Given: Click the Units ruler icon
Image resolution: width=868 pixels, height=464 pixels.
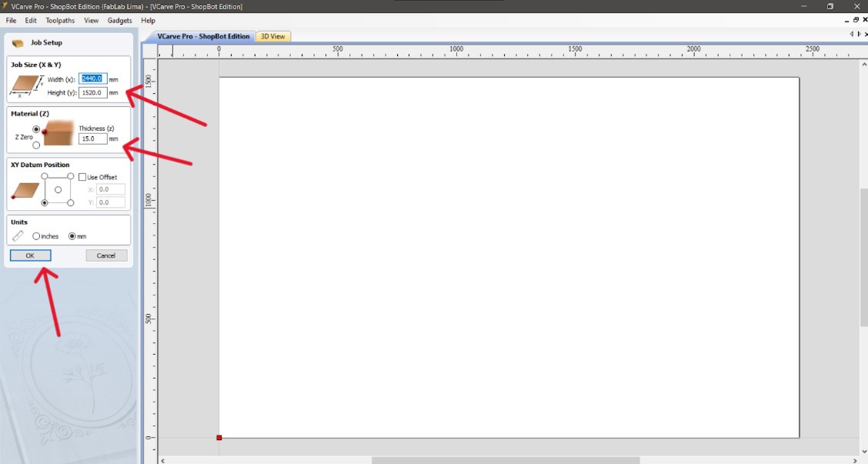Looking at the screenshot, I should click(x=18, y=236).
